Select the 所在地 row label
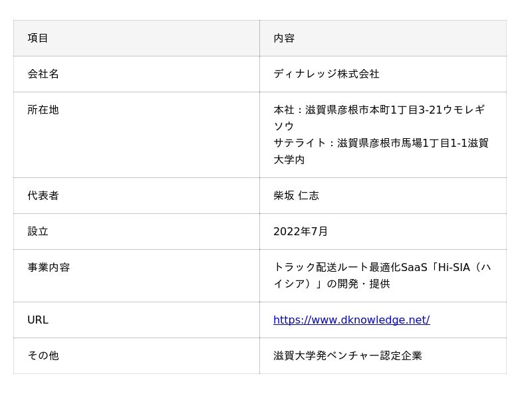Viewport: 532px width, 394px height. (43, 110)
